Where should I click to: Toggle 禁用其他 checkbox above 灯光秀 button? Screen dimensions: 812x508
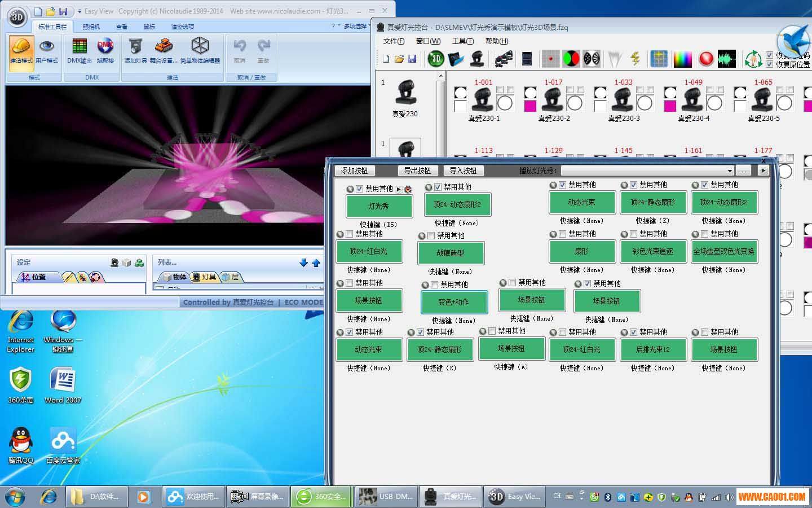[360, 189]
